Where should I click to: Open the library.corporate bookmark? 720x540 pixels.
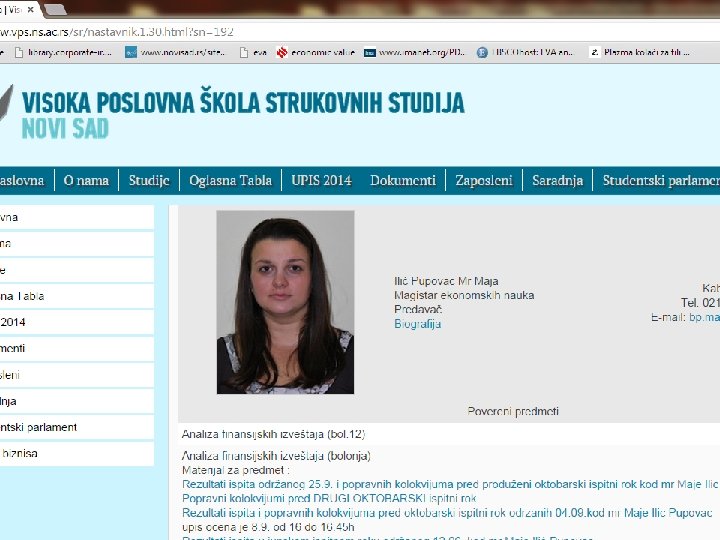[63, 52]
